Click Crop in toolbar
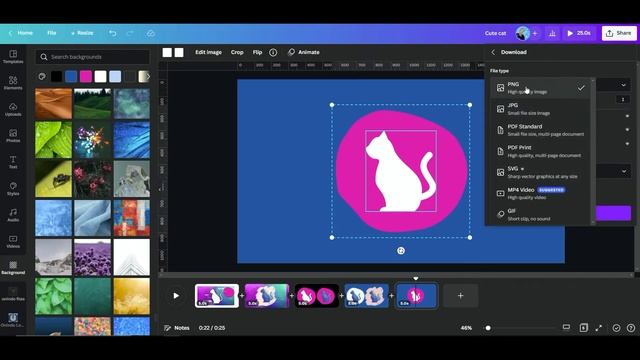The width and height of the screenshot is (640, 360). coord(237,52)
